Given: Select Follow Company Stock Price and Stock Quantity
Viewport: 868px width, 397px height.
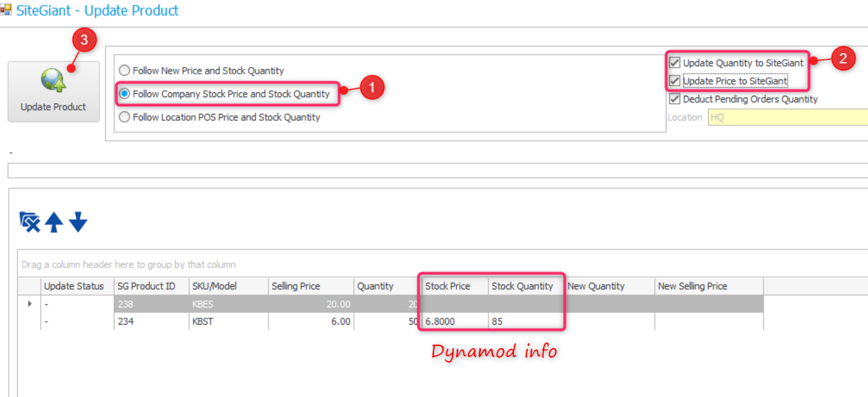Looking at the screenshot, I should (x=225, y=94).
